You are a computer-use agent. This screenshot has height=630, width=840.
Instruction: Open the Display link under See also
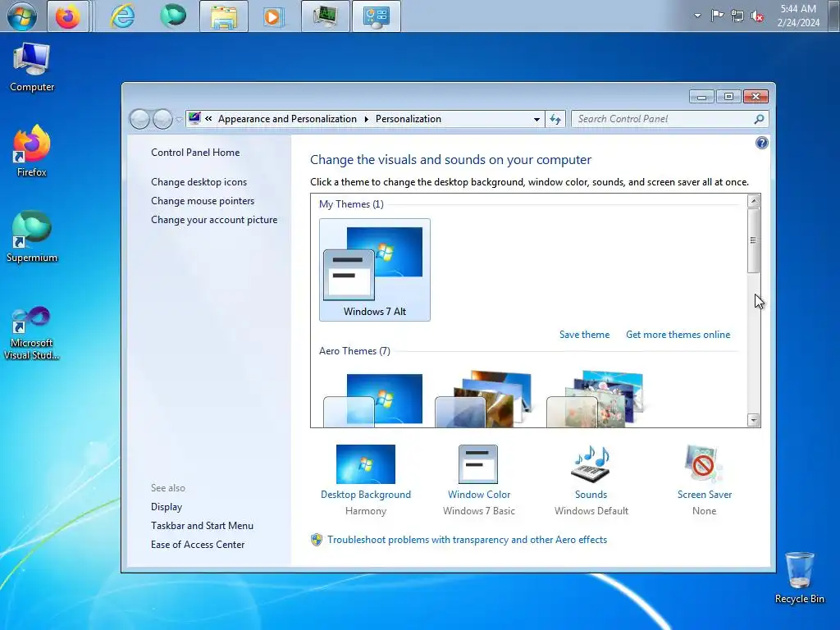click(167, 507)
